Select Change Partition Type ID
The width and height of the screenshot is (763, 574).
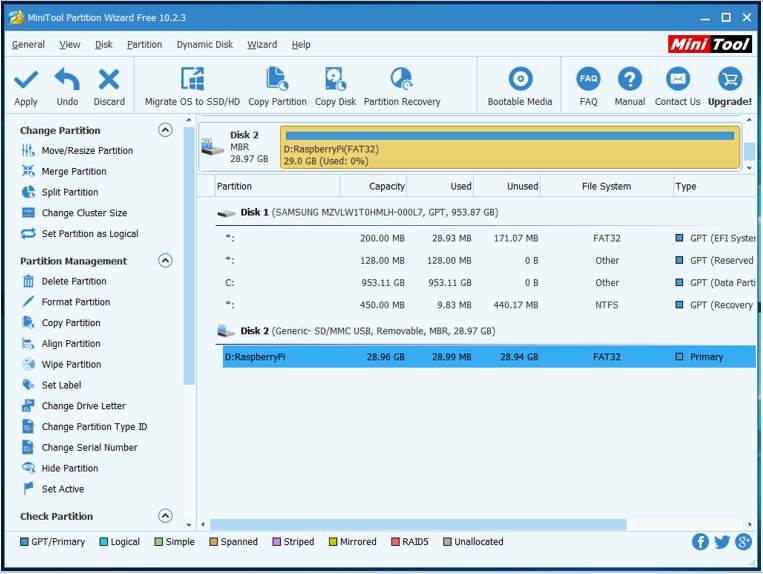tap(94, 427)
